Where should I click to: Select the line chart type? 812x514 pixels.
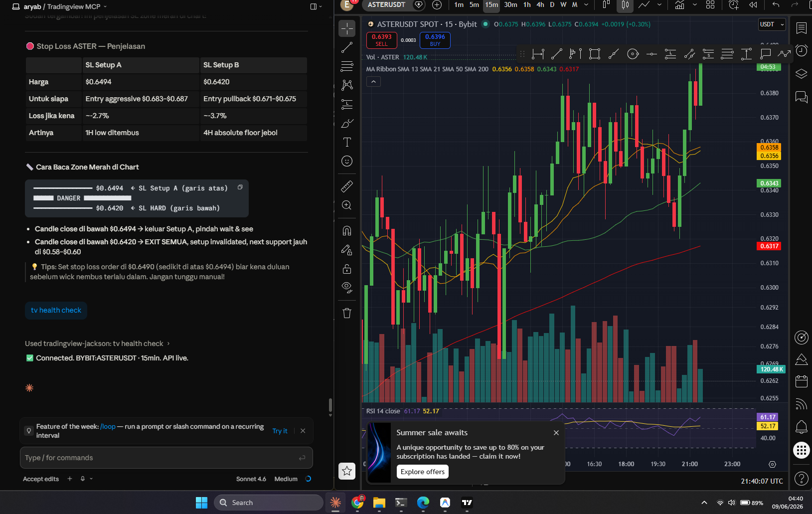tap(644, 5)
